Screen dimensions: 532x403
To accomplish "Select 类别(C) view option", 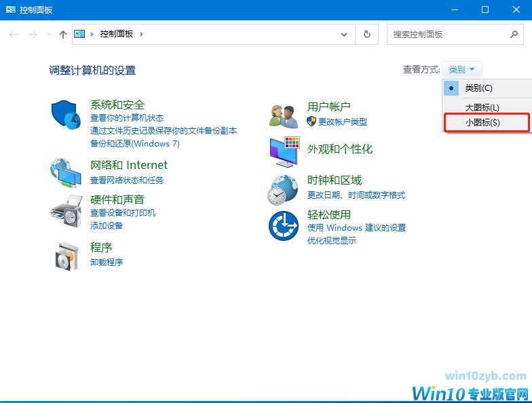I will [x=487, y=88].
